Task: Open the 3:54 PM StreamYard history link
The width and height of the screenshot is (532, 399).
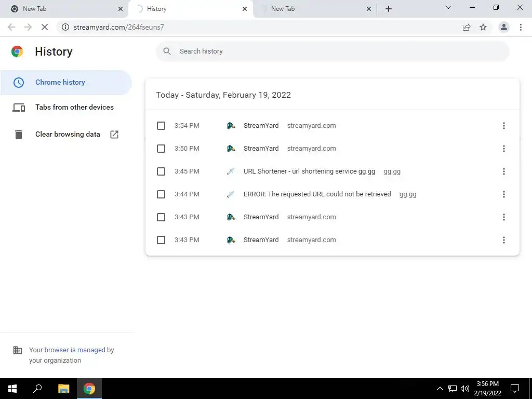Action: click(x=261, y=126)
